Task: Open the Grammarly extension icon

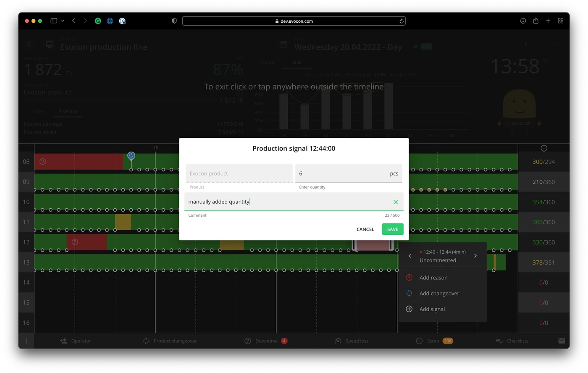Action: (98, 21)
